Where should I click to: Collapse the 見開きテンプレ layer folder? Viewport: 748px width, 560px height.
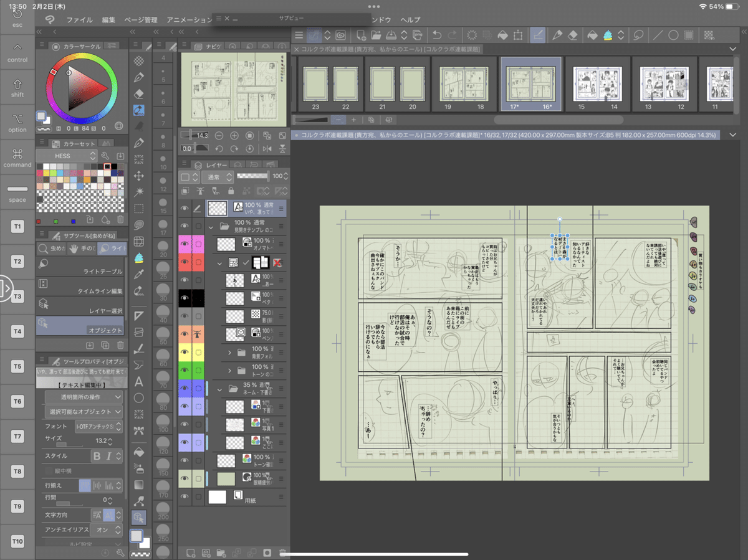(x=211, y=227)
